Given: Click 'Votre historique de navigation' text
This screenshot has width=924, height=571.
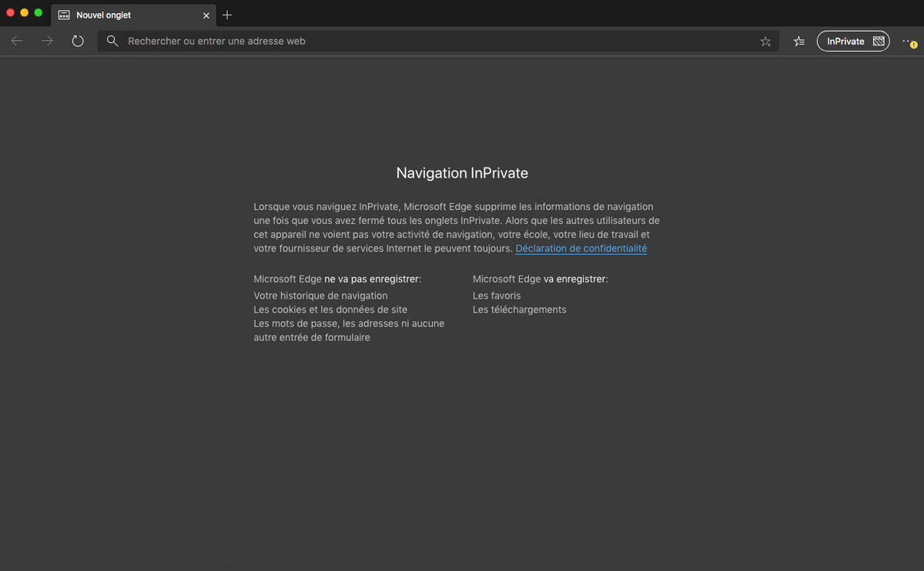Looking at the screenshot, I should [320, 296].
